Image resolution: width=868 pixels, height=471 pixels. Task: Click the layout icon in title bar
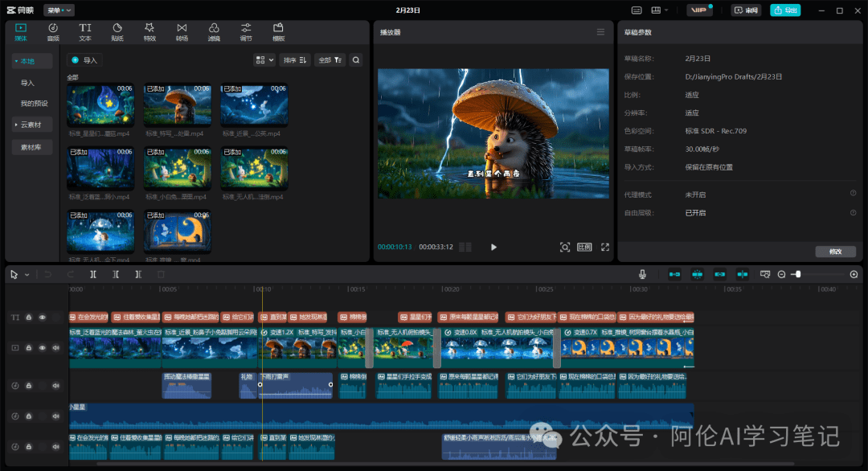(656, 10)
